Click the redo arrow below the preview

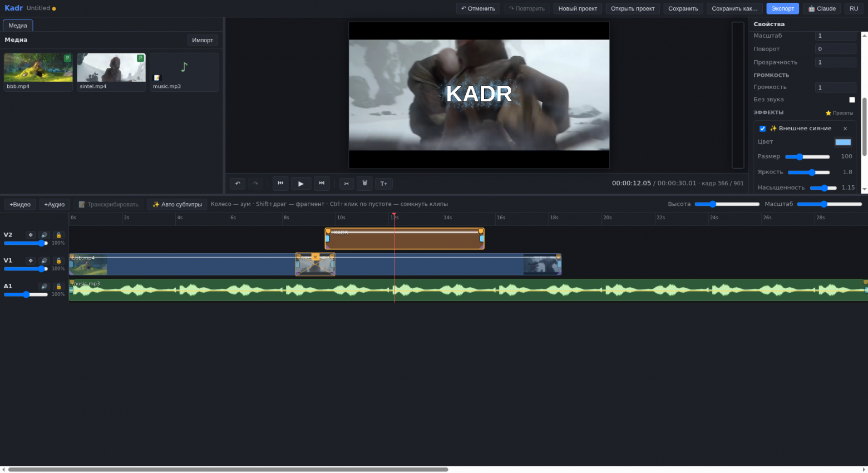[x=255, y=183]
